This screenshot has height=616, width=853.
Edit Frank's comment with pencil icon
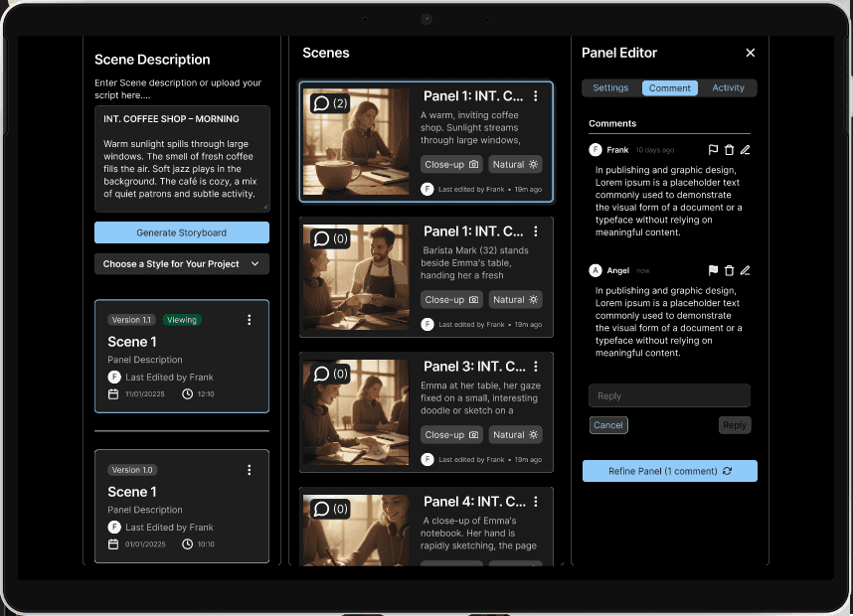click(x=746, y=149)
